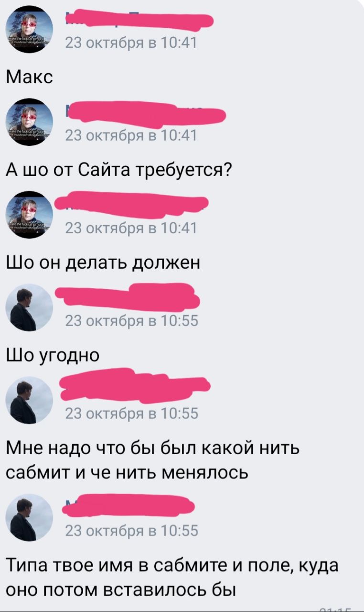The image size is (364, 612).
Task: Click timestamp of the "Макс" message
Action: tap(130, 43)
